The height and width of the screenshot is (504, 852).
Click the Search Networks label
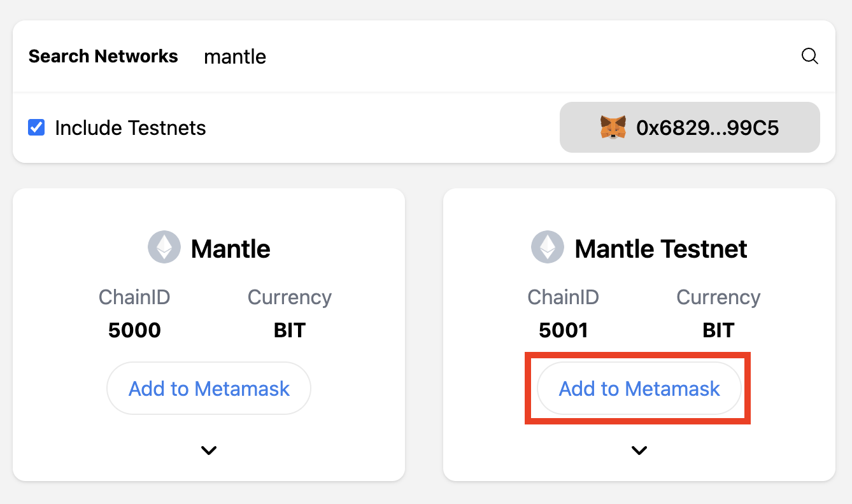(103, 57)
